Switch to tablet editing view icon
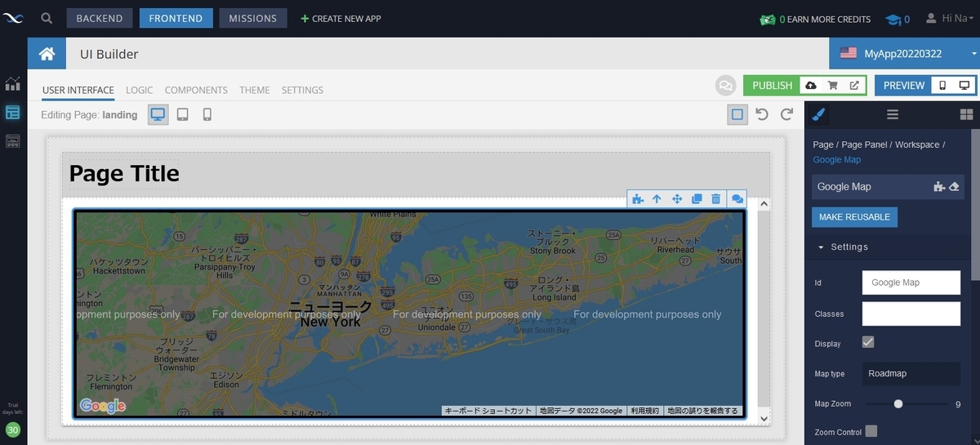The image size is (980, 445). point(183,115)
